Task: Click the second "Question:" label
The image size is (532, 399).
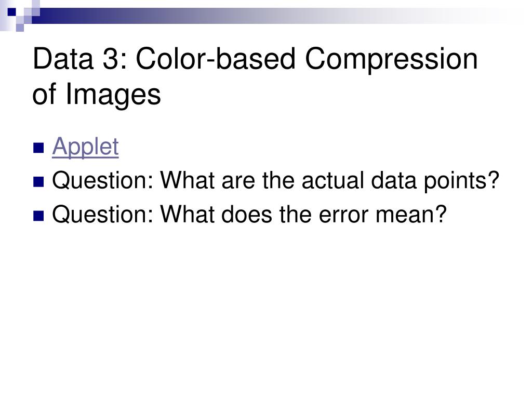Action: tap(103, 215)
